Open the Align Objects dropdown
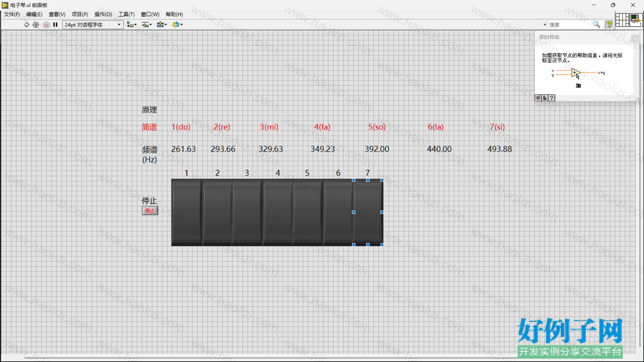644x362 pixels. coord(132,24)
